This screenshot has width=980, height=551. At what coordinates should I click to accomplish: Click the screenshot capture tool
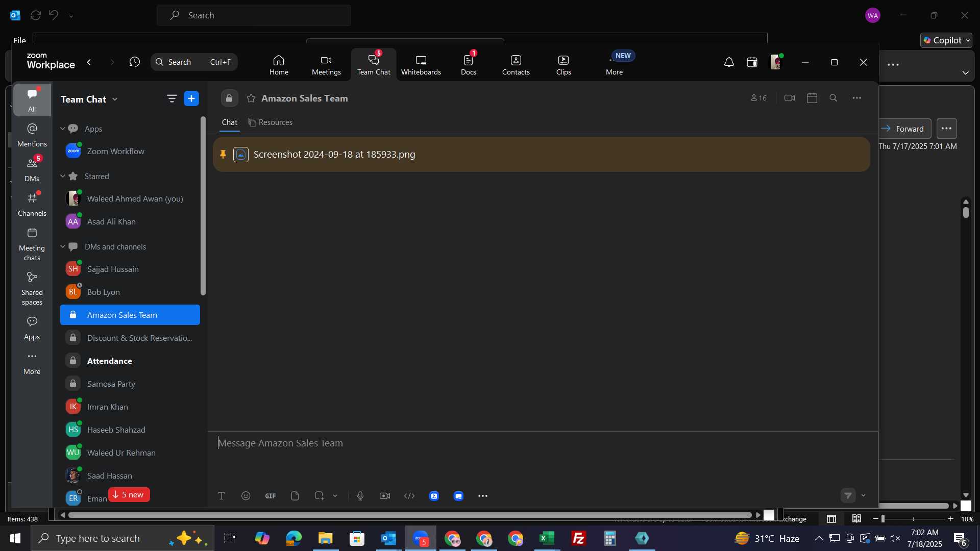pyautogui.click(x=320, y=496)
